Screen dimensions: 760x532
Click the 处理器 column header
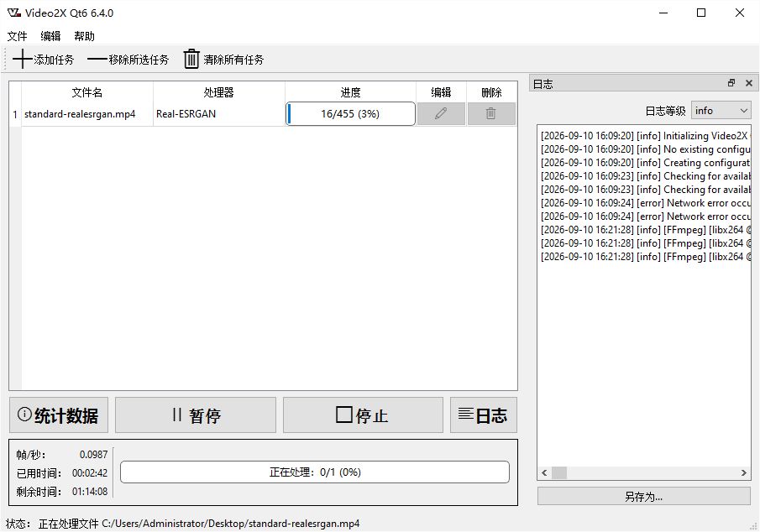tap(218, 92)
